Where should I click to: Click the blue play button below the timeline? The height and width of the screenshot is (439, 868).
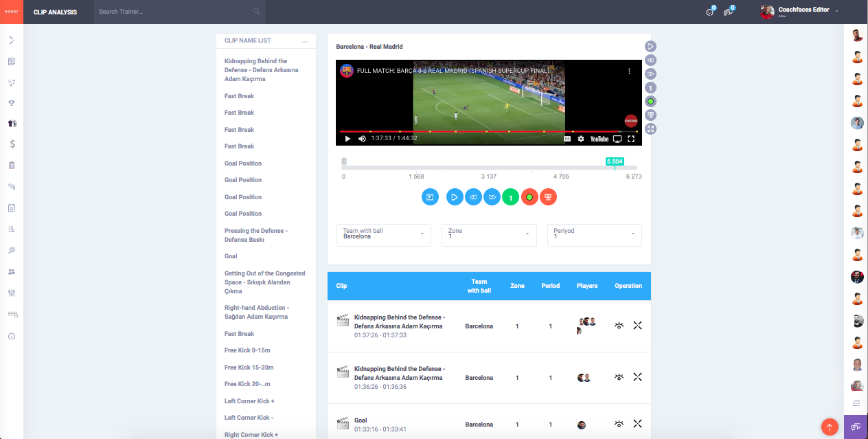[455, 197]
